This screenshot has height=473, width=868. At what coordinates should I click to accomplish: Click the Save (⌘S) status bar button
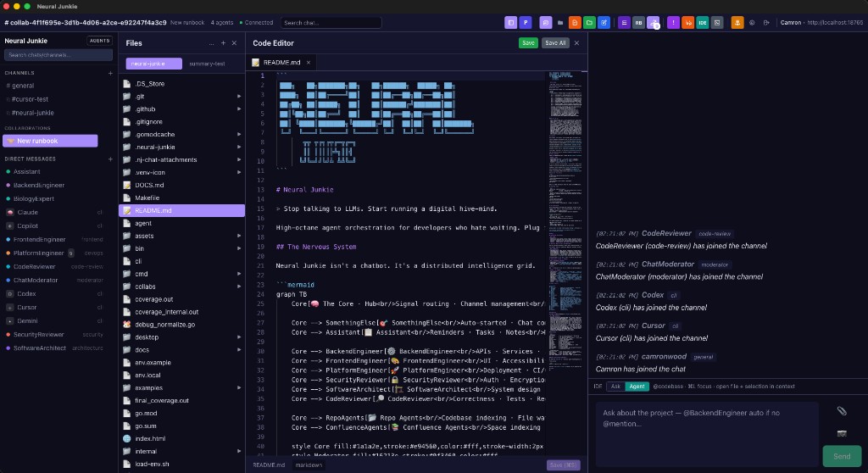(564, 465)
